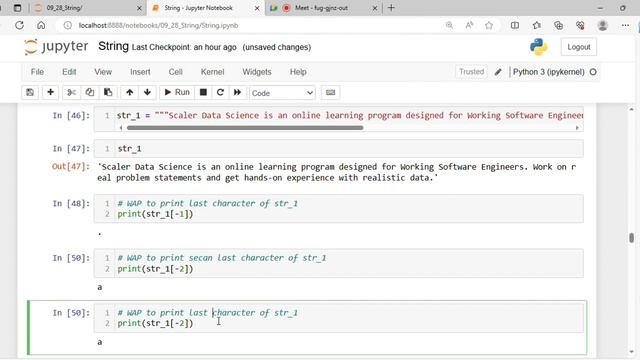The image size is (640, 360).
Task: Click the address bar URL
Action: [x=158, y=25]
